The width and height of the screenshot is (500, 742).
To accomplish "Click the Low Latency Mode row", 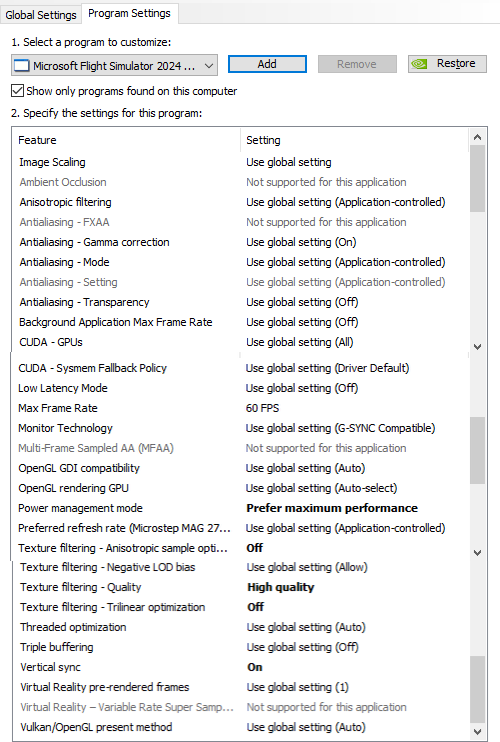I will coord(241,388).
